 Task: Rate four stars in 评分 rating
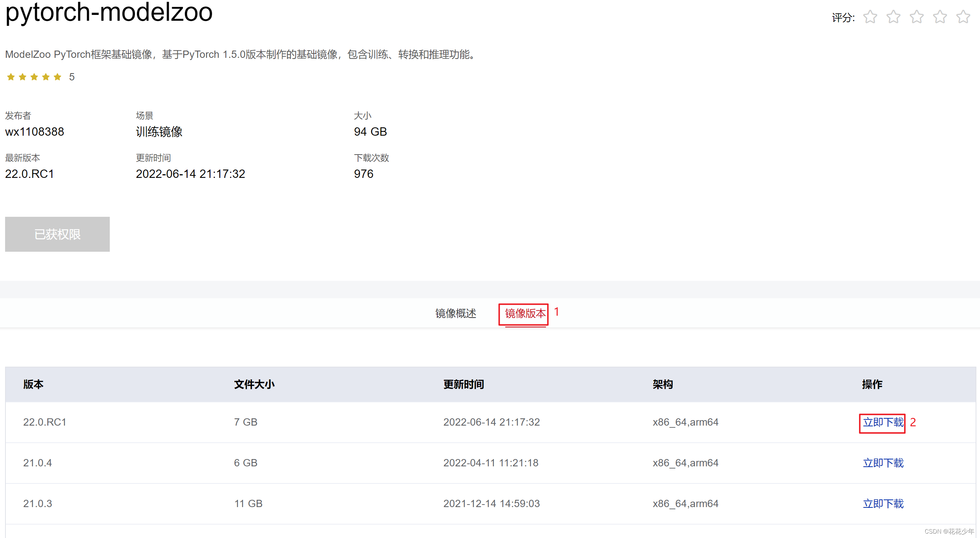[940, 17]
